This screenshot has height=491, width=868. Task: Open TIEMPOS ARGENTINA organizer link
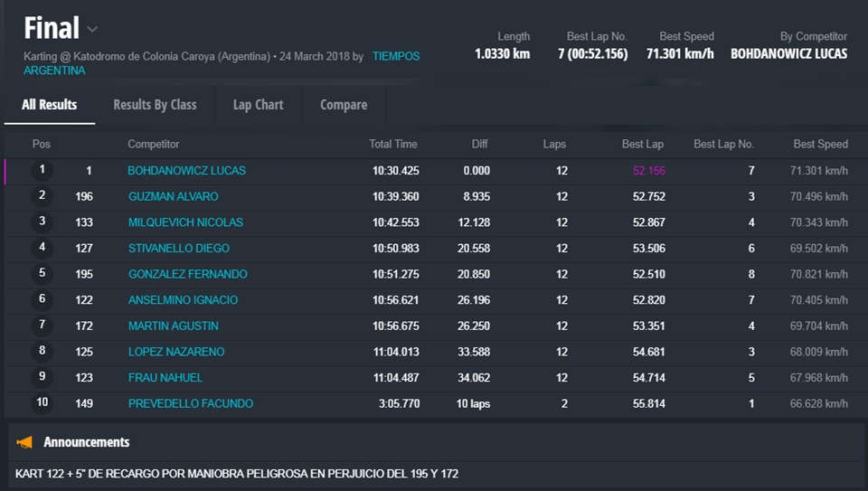click(395, 56)
